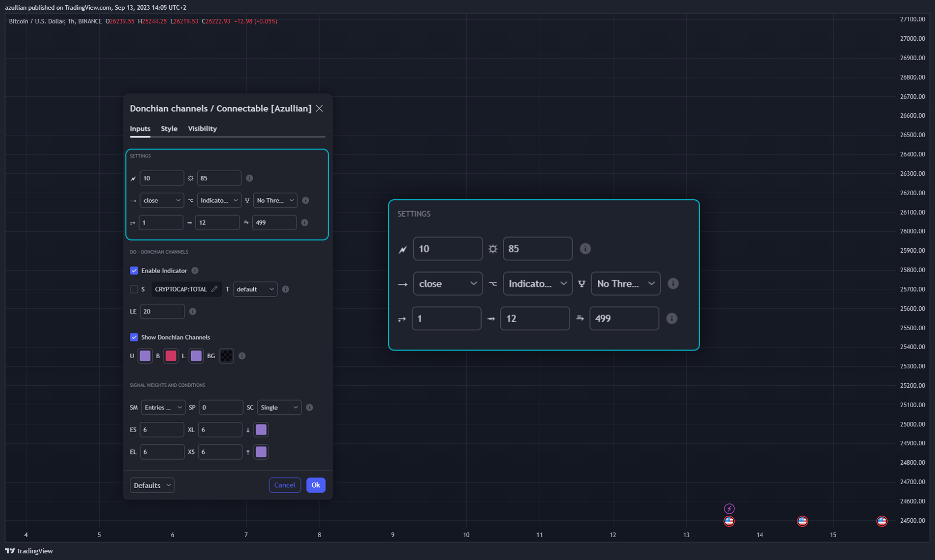935x560 pixels.
Task: Click info icon after the BG swatch
Action: pyautogui.click(x=242, y=356)
